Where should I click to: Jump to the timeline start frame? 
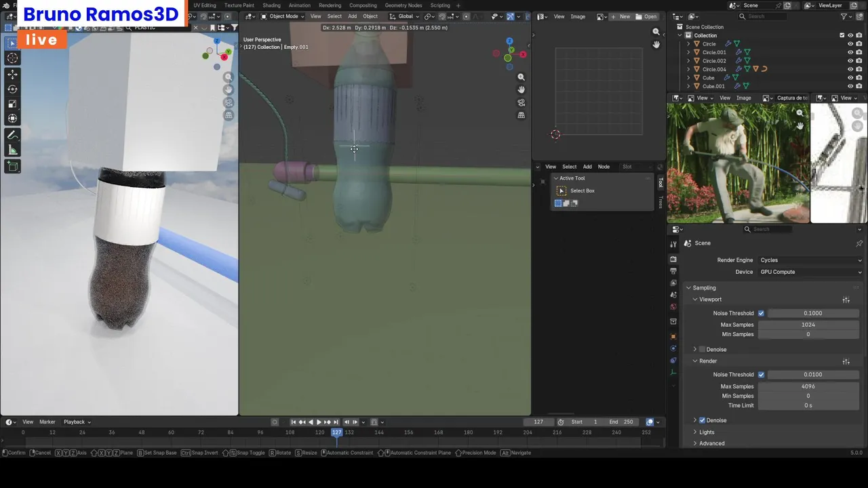click(x=294, y=422)
